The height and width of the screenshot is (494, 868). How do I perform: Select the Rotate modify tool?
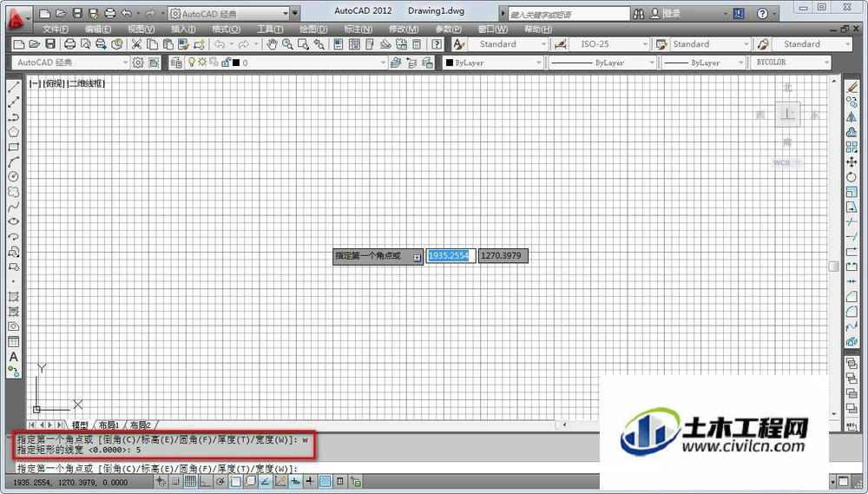(852, 176)
